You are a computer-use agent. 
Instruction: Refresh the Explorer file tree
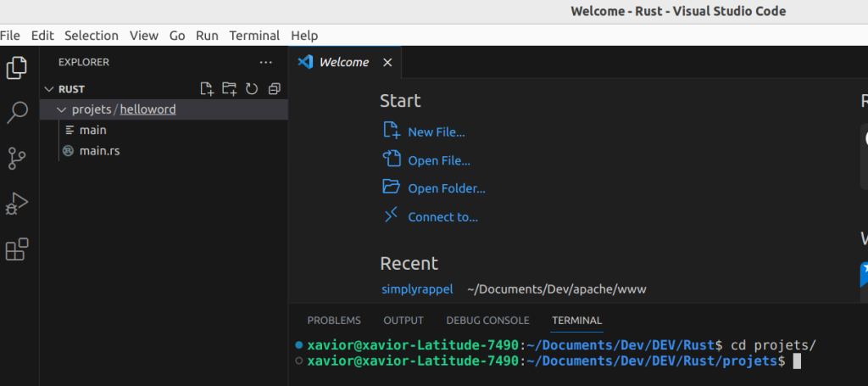pyautogui.click(x=252, y=88)
